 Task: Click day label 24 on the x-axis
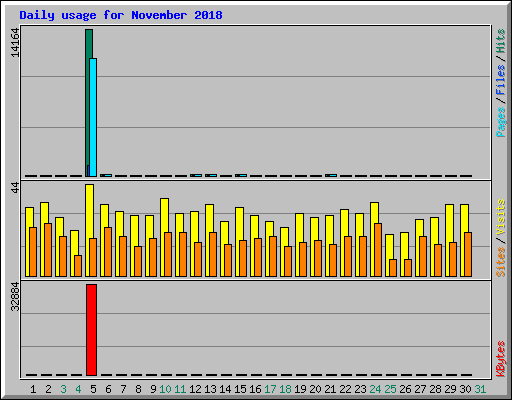point(375,389)
